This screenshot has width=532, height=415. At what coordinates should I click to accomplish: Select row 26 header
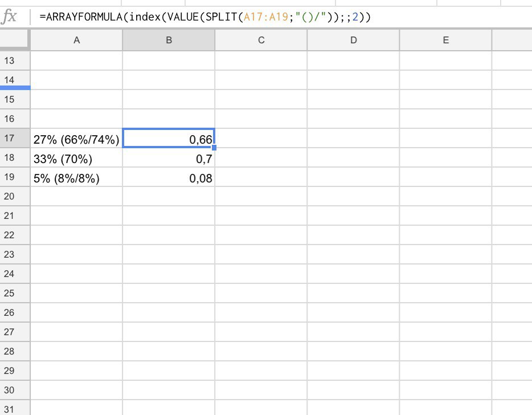[x=15, y=312]
